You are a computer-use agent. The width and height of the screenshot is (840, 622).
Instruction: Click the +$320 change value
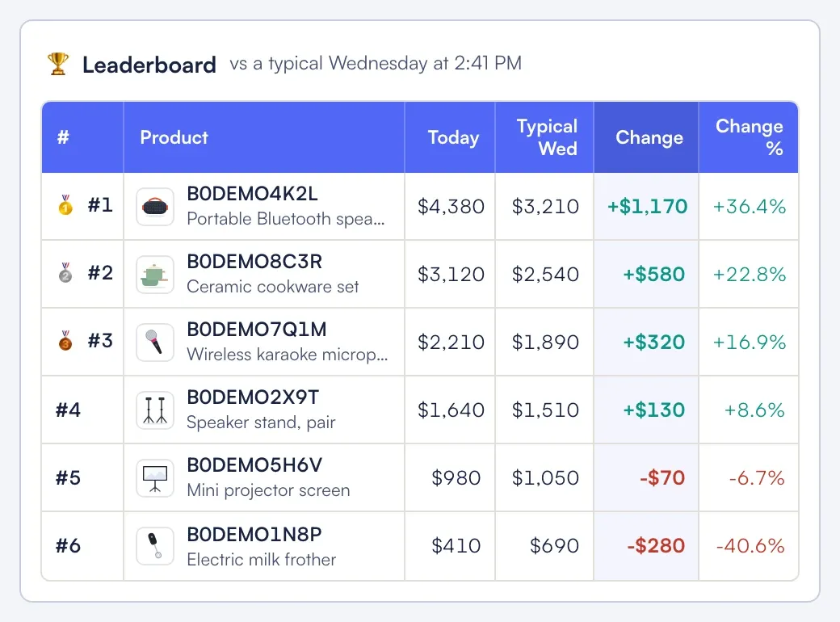654,343
